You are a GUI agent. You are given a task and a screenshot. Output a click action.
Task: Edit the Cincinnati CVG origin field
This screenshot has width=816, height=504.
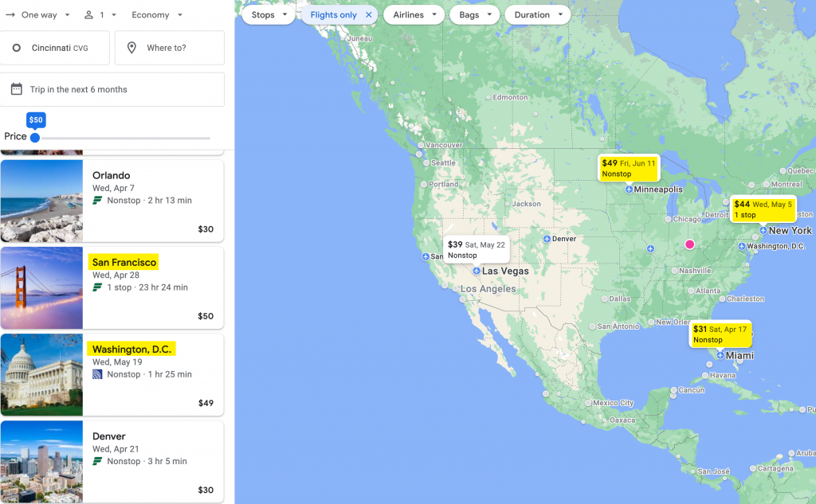coord(55,48)
